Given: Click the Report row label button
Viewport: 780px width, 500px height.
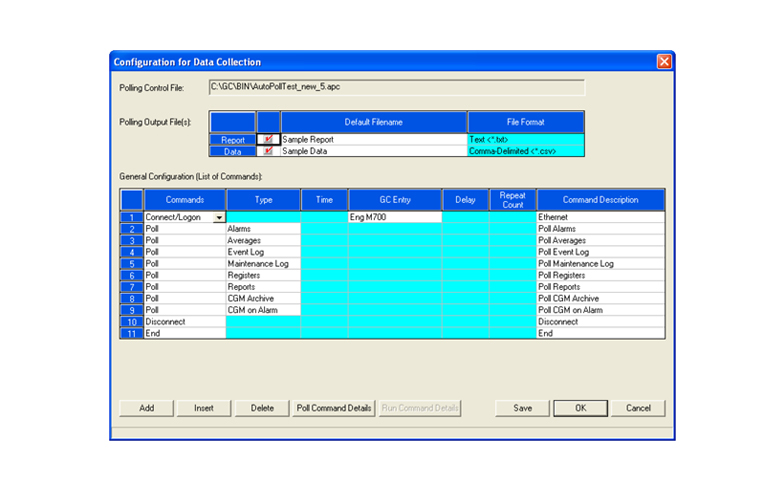Looking at the screenshot, I should pyautogui.click(x=232, y=139).
